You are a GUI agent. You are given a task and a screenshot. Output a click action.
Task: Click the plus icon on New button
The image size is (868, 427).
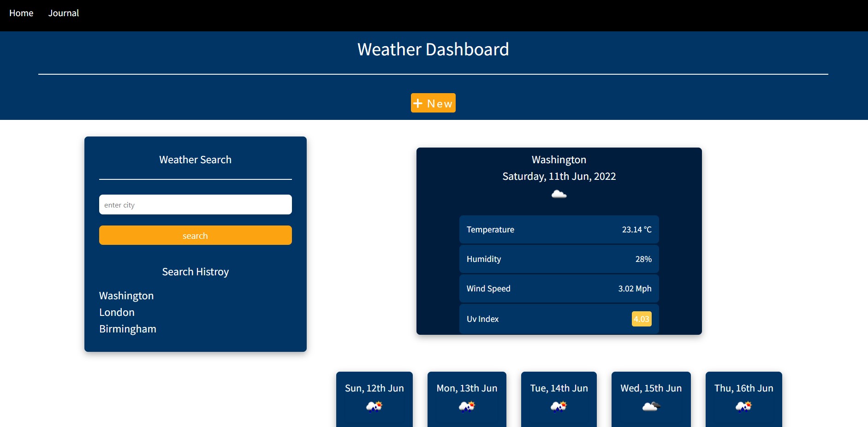tap(418, 103)
